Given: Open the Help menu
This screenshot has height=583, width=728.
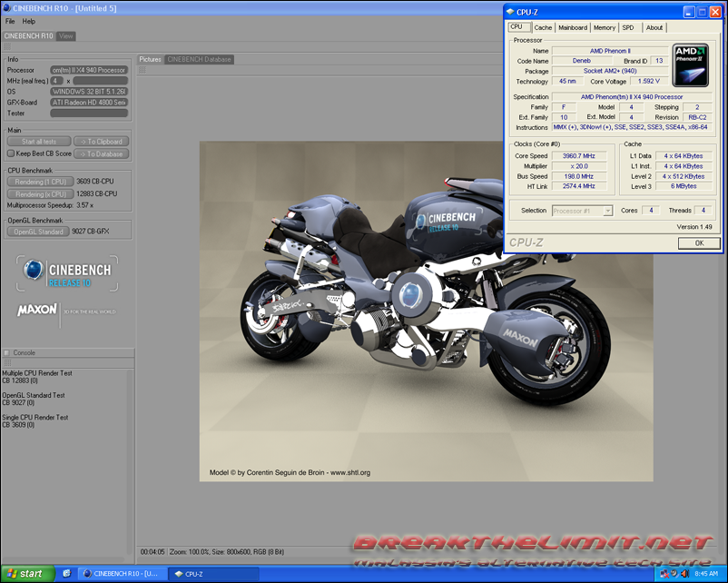Looking at the screenshot, I should coord(29,22).
